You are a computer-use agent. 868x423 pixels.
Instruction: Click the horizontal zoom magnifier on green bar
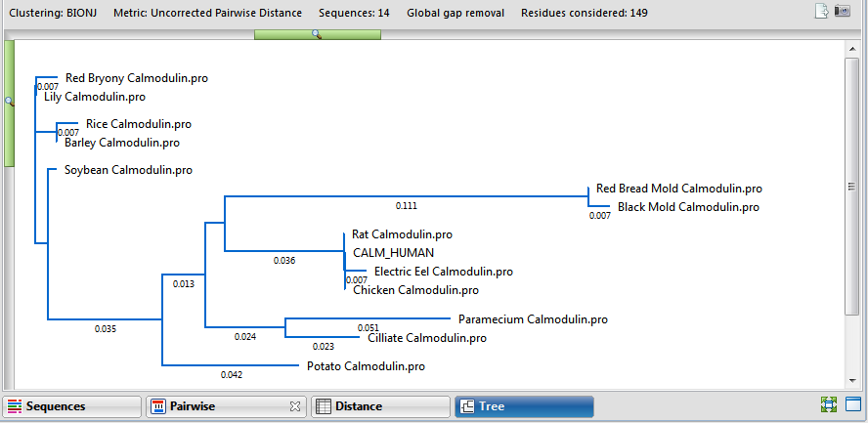317,34
